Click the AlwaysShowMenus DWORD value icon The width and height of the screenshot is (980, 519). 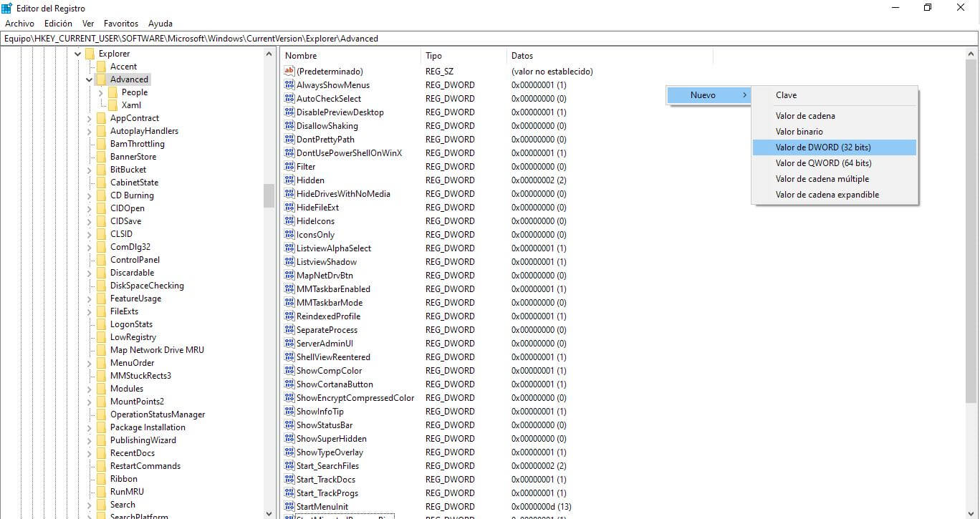(289, 84)
